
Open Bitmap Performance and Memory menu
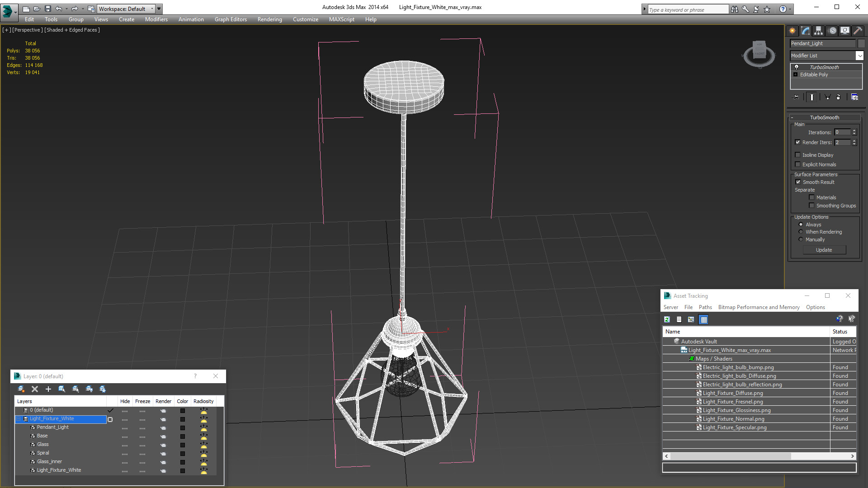coord(759,307)
